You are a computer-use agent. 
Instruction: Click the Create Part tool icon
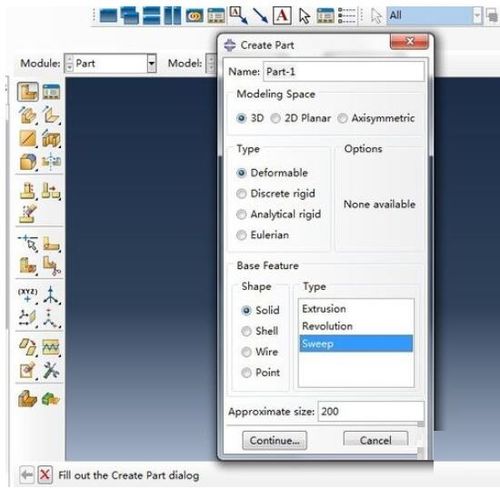(28, 92)
